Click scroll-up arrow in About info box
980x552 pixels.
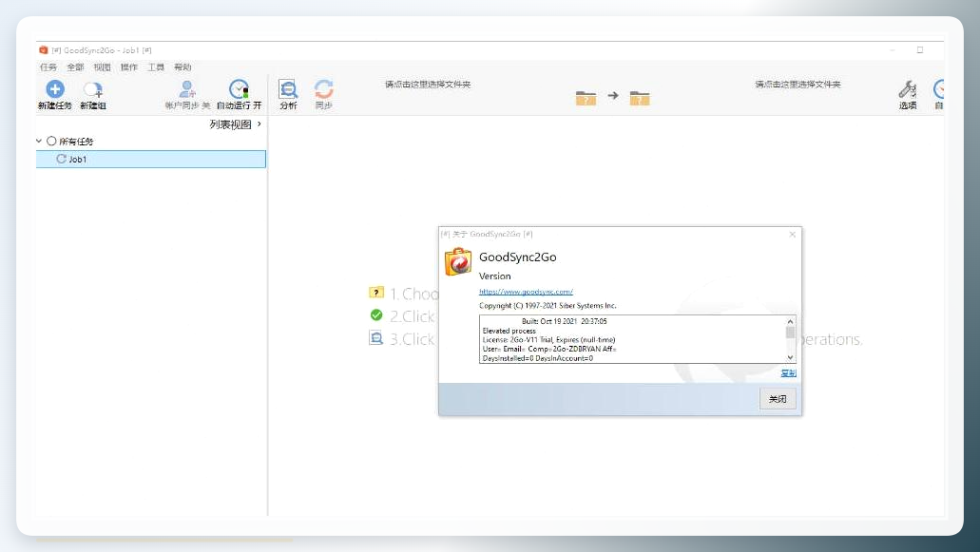[790, 321]
